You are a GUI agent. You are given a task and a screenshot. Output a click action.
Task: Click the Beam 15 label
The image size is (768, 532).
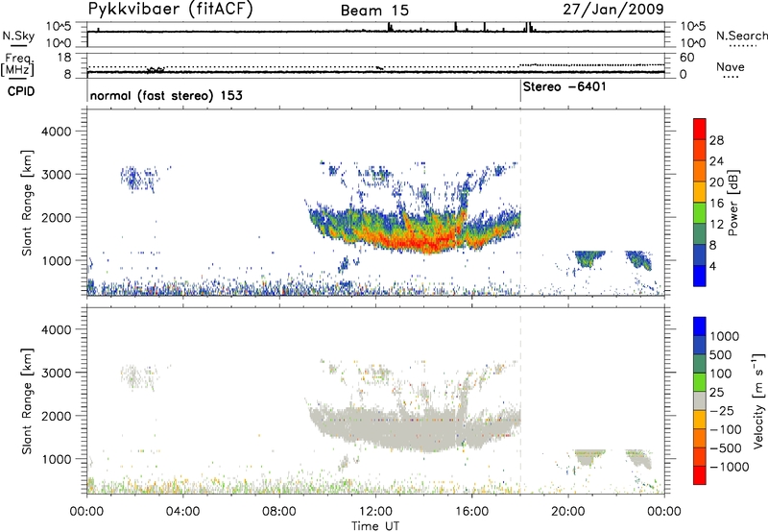[x=374, y=11]
